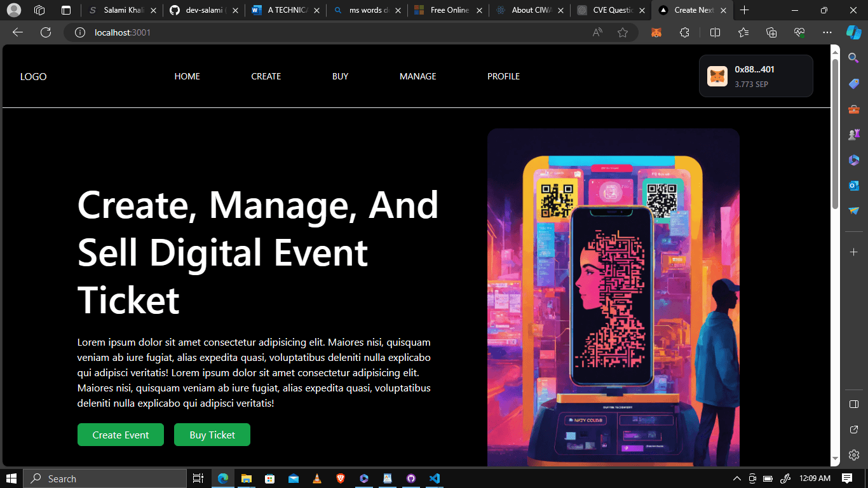Open the sidebar Games chess icon
This screenshot has width=868, height=488.
coord(854,135)
